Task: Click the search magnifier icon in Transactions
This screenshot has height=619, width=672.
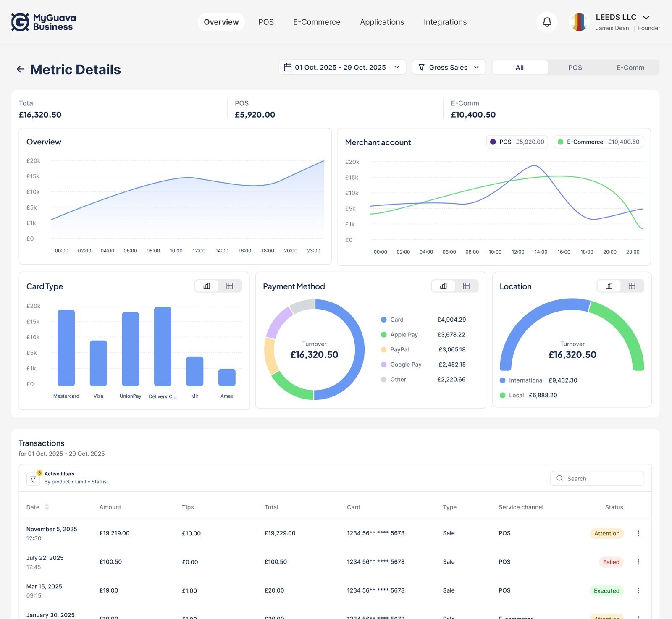Action: pos(559,478)
